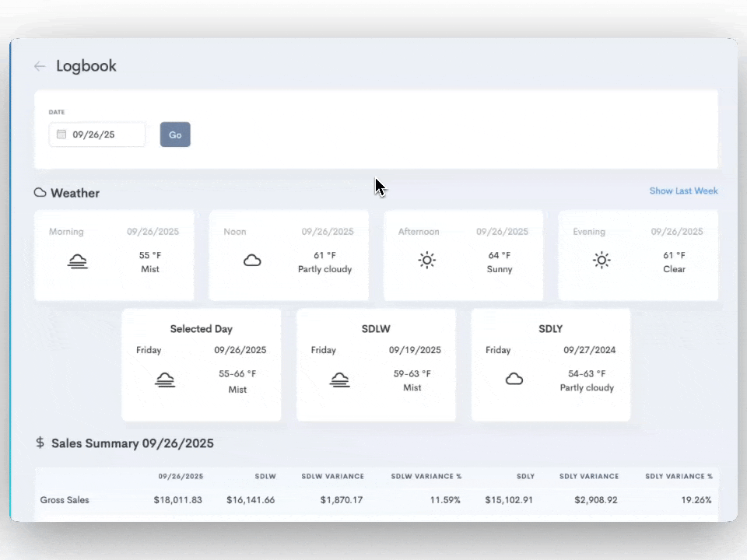747x560 pixels.
Task: Click the Show Last Week link
Action: tap(683, 191)
